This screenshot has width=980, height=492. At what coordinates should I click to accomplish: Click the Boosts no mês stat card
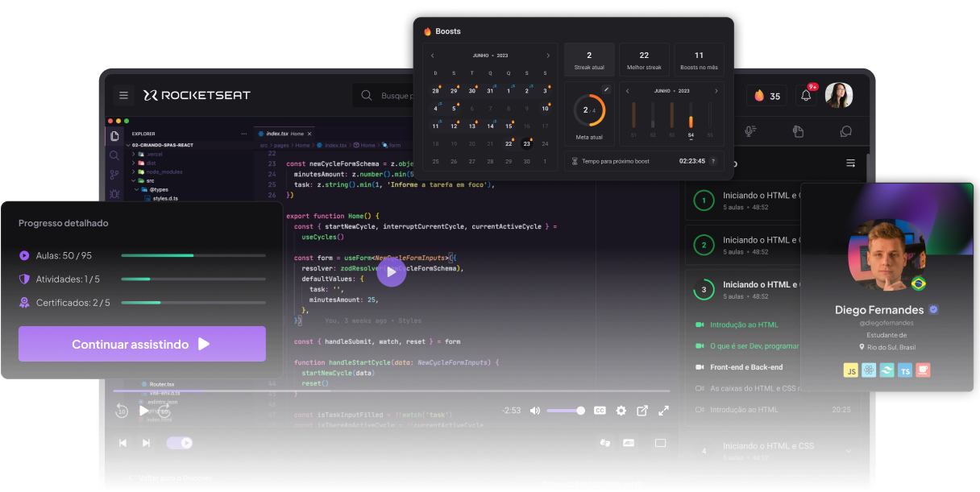point(699,60)
